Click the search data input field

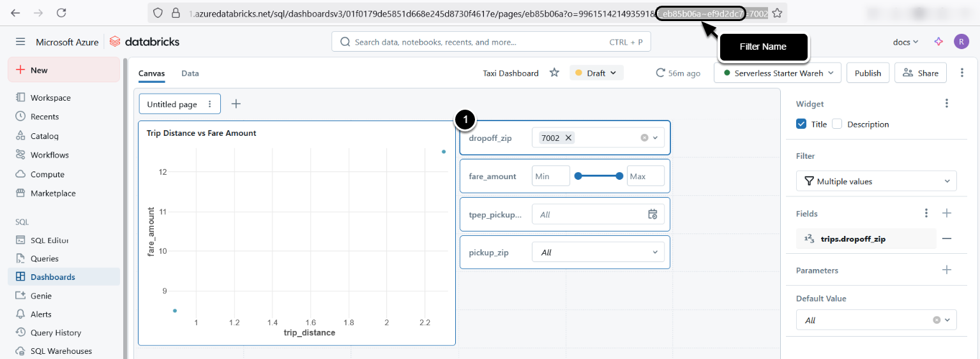pos(479,42)
